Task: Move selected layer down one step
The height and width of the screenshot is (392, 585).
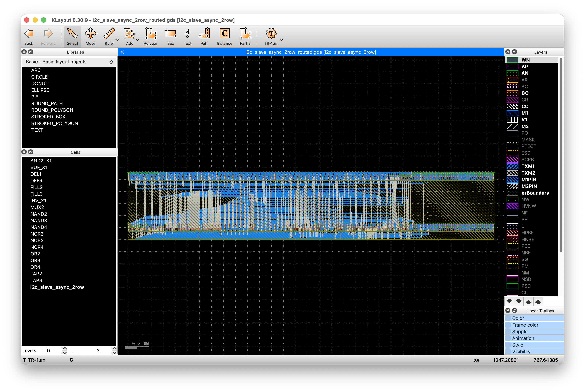Action: click(x=519, y=301)
